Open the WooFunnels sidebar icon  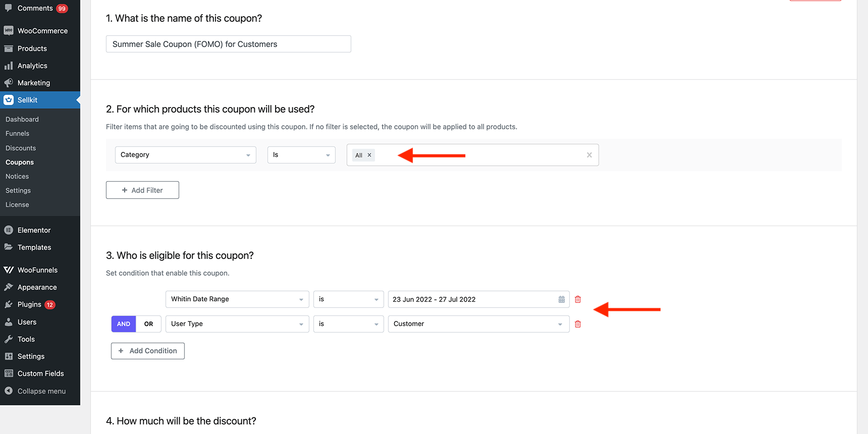click(9, 270)
